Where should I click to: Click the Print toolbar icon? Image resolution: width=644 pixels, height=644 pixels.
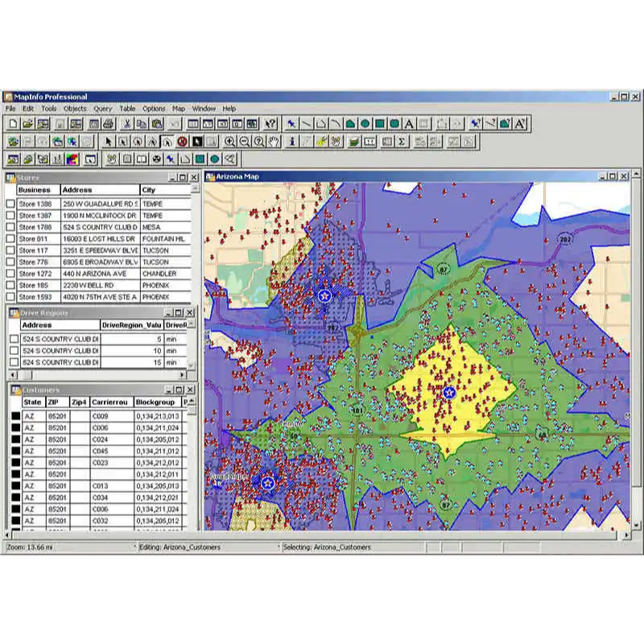109,124
